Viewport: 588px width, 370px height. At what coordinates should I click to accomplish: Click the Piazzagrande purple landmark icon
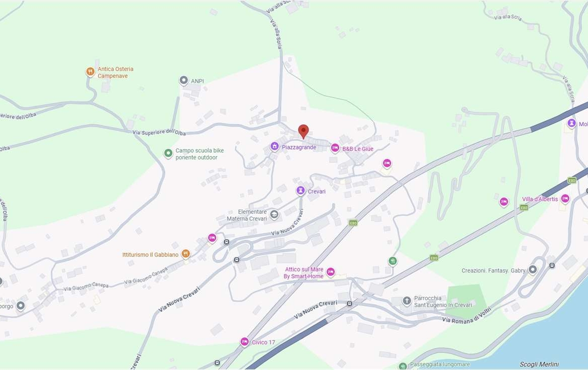tap(274, 146)
